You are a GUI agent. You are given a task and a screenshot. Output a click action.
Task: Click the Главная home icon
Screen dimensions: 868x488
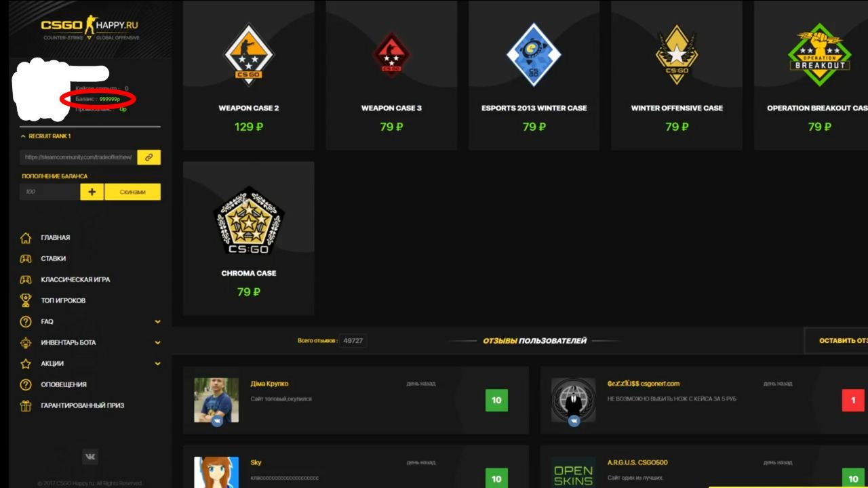(26, 238)
